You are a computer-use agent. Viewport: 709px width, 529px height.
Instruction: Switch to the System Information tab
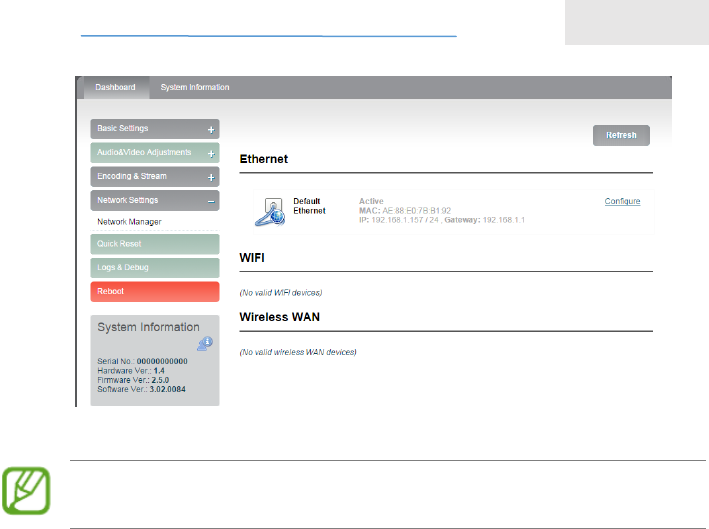195,87
